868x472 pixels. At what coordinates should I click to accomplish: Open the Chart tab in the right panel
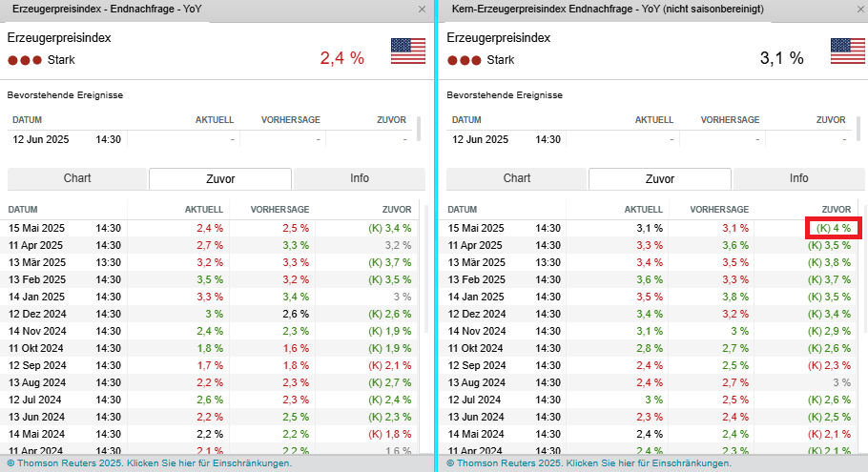coord(516,178)
